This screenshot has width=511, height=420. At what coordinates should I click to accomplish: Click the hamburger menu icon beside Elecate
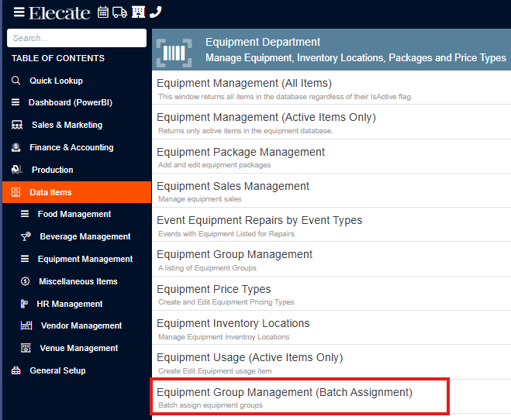point(19,12)
